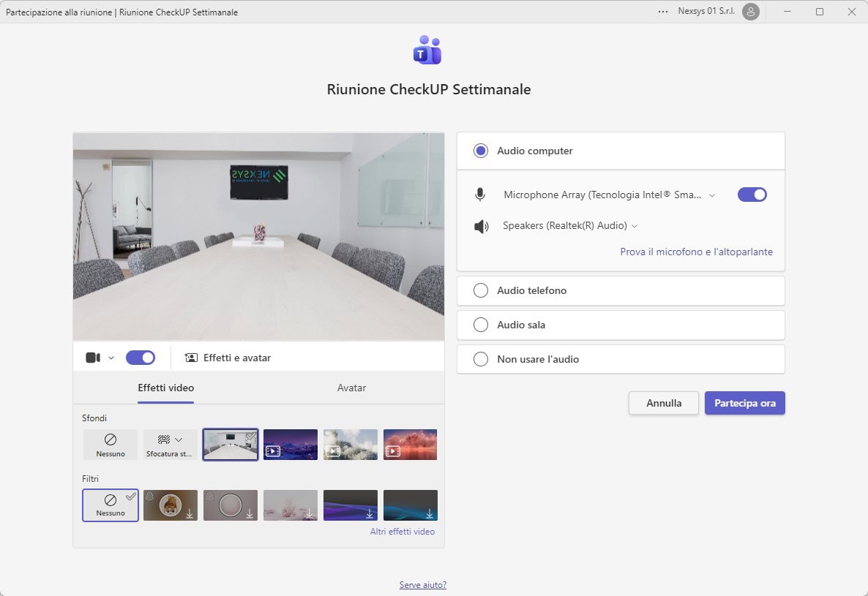Click Annulla button

tap(664, 403)
